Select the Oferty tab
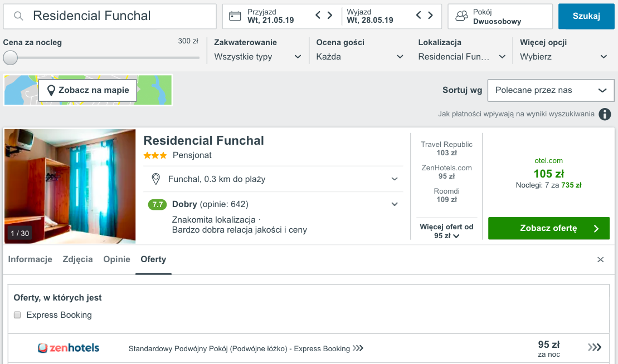This screenshot has height=364, width=618. tap(153, 259)
